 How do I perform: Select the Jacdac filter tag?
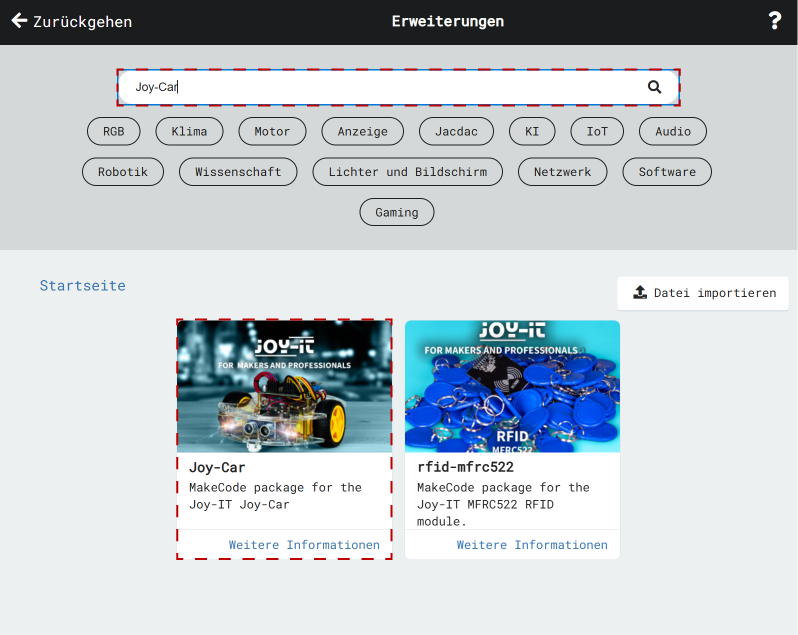click(x=456, y=131)
